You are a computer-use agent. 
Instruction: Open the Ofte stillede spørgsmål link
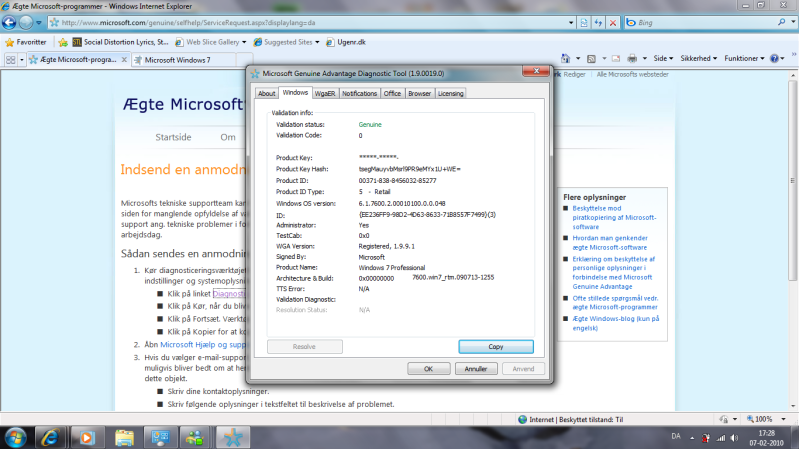[x=615, y=303]
